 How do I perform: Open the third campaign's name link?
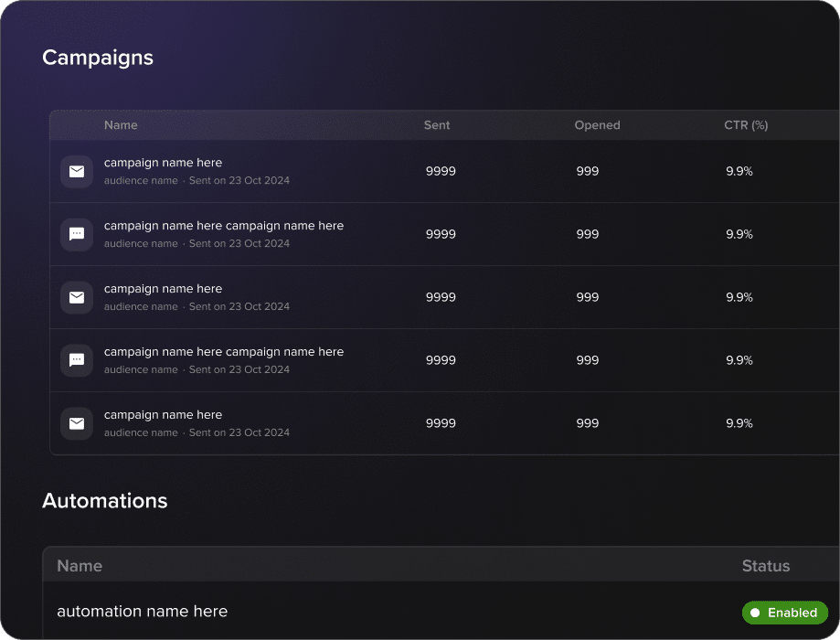click(163, 289)
